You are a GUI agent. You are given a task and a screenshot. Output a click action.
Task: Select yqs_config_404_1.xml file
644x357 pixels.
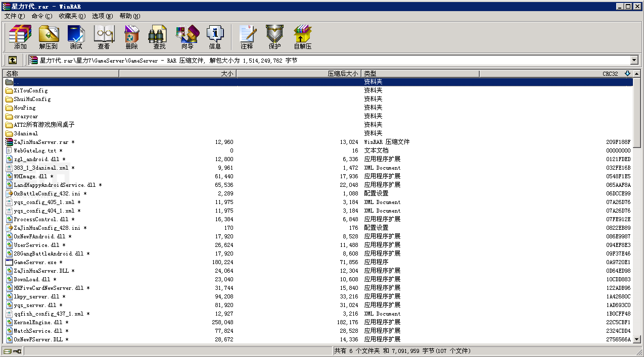pyautogui.click(x=47, y=211)
